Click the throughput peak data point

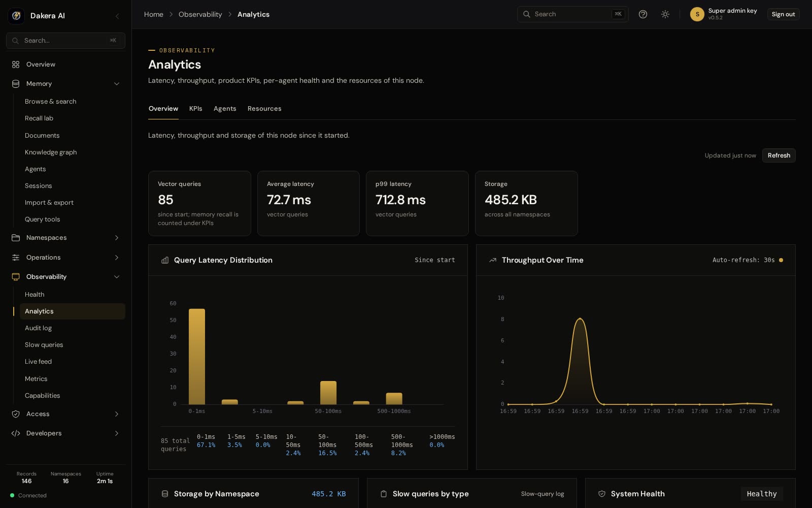coord(580,319)
